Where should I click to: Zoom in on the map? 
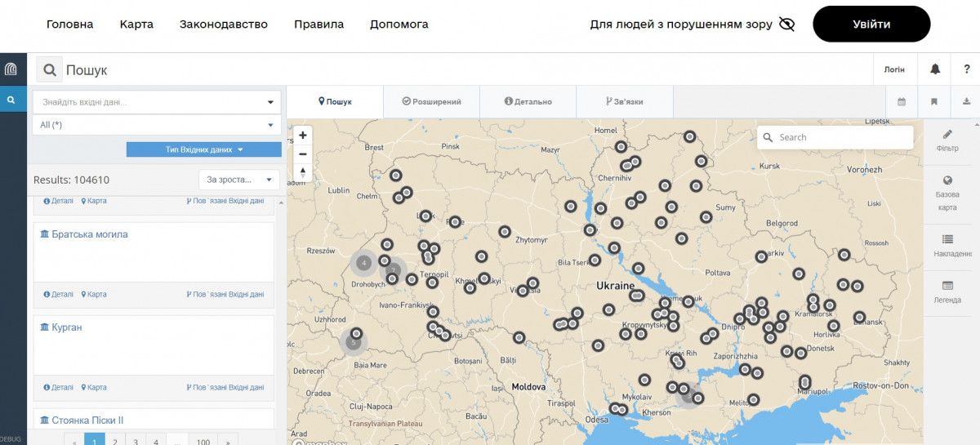click(303, 136)
